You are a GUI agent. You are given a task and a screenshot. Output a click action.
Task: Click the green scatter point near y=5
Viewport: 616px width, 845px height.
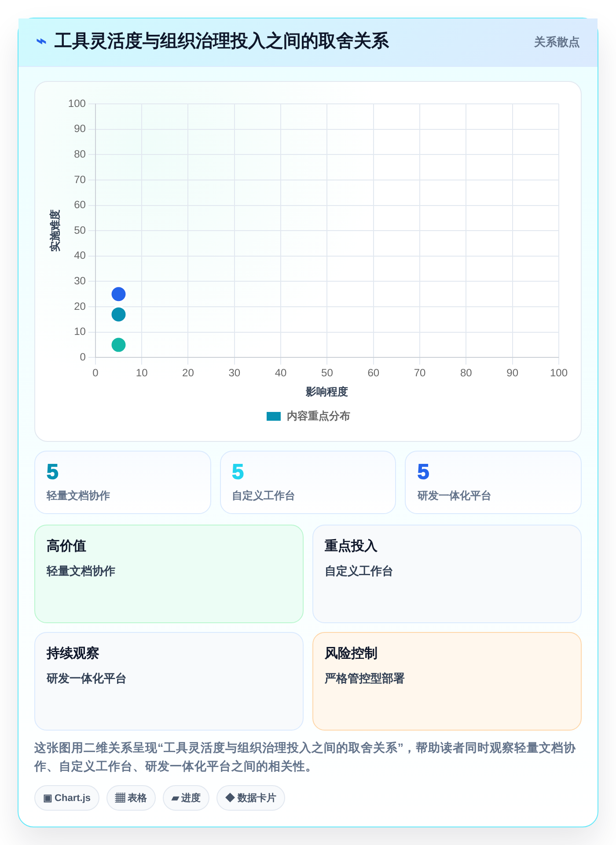(118, 345)
